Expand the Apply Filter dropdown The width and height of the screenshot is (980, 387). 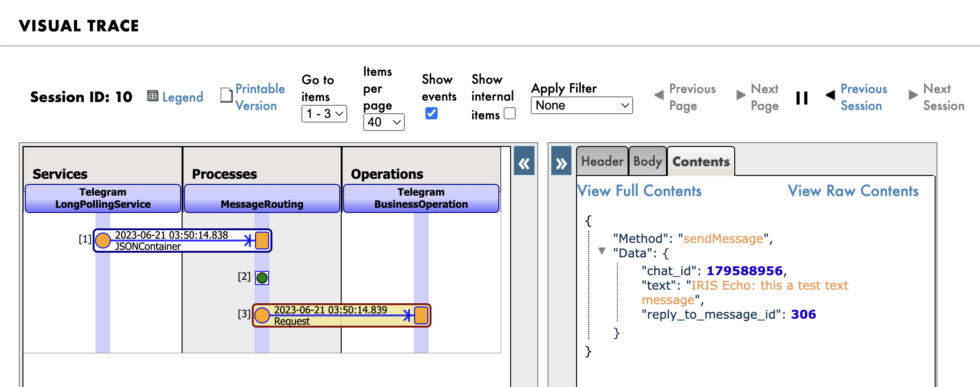581,105
